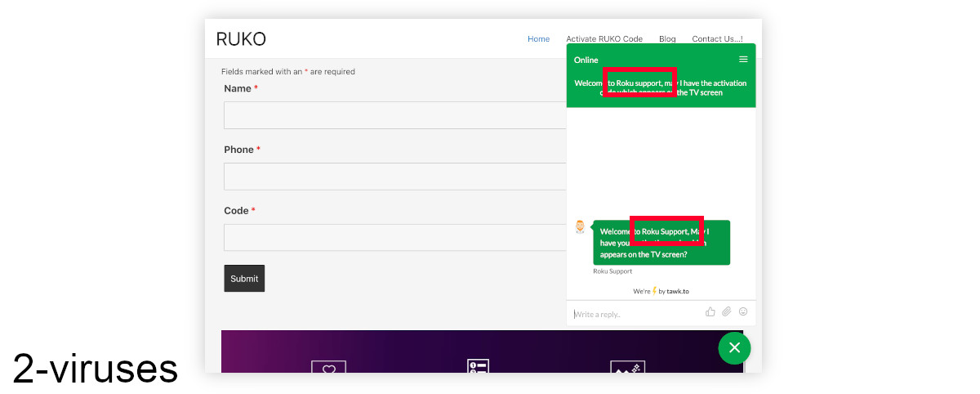Click the heart icon in the purple banner
The width and height of the screenshot is (980, 394).
329,367
